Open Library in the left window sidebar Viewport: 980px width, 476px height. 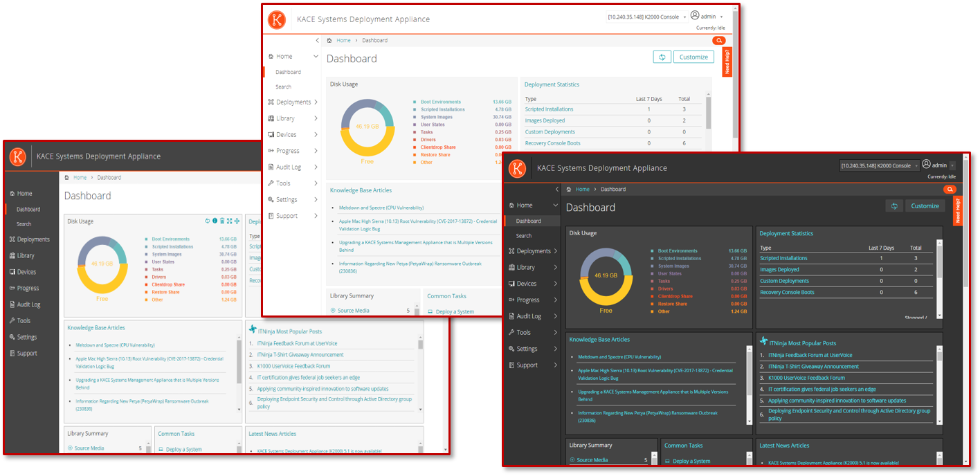(21, 255)
